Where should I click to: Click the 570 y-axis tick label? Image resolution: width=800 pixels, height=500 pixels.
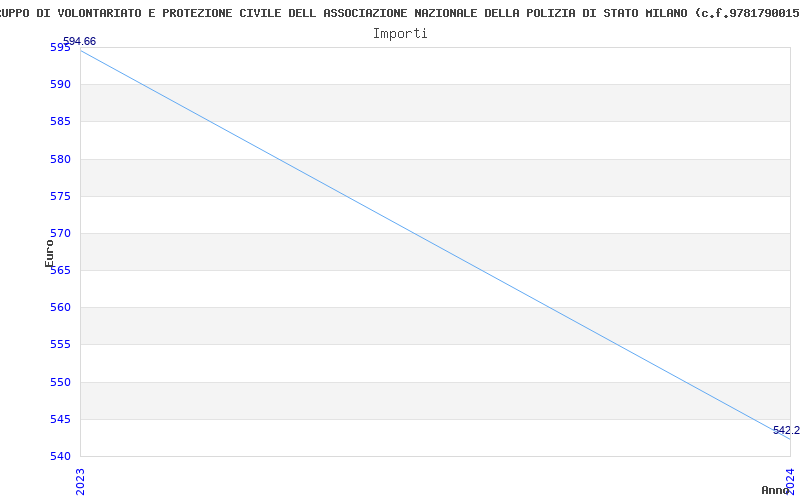pos(61,233)
